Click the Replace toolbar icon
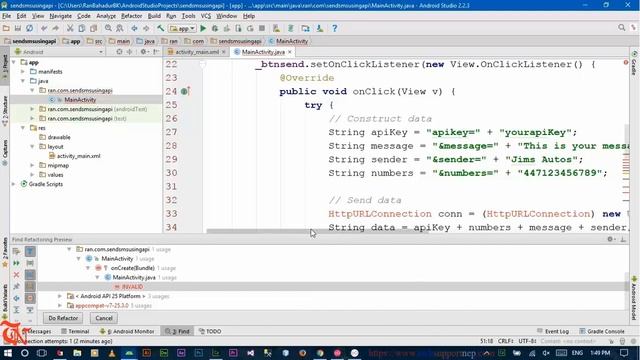The height and width of the screenshot is (360, 640). click(120, 28)
